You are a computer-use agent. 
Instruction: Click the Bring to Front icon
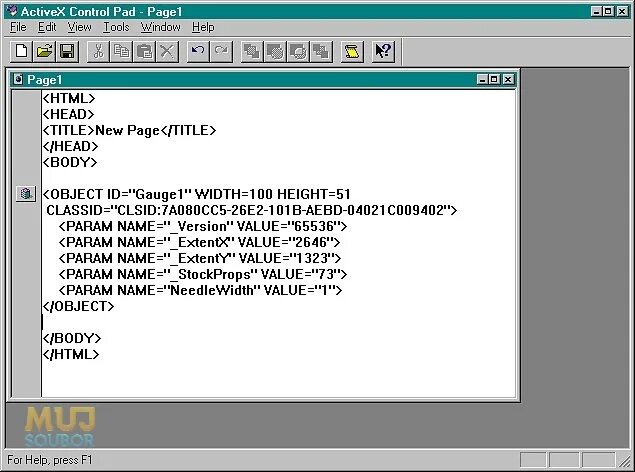pyautogui.click(x=252, y=51)
